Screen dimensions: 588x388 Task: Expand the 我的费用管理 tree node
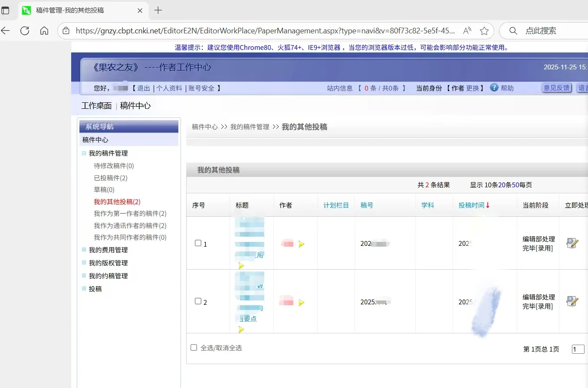tap(84, 250)
